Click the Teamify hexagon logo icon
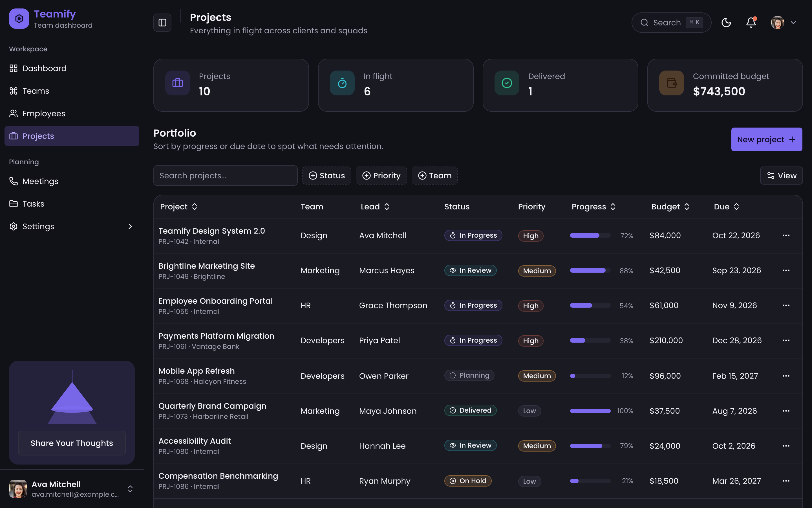Screen dimensions: 812x508 click(x=19, y=19)
